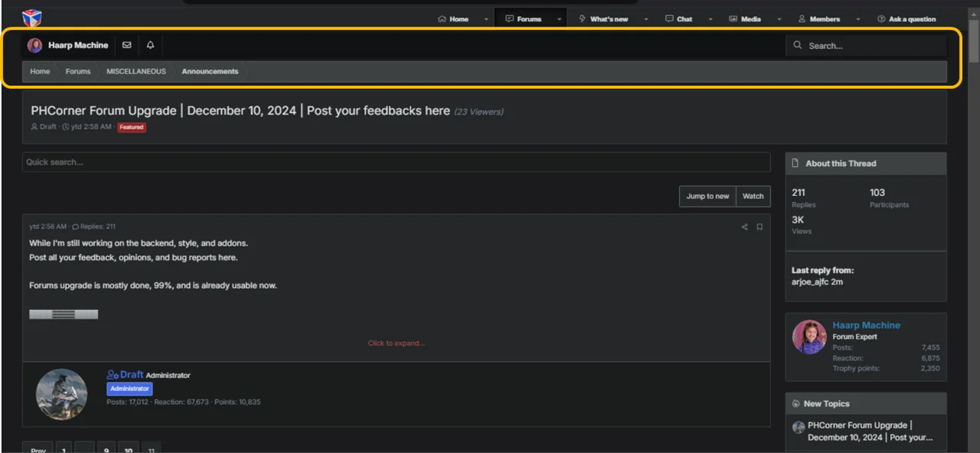This screenshot has height=453, width=980.
Task: Open the Haarp Machine account menu in the top bar
Action: point(68,45)
